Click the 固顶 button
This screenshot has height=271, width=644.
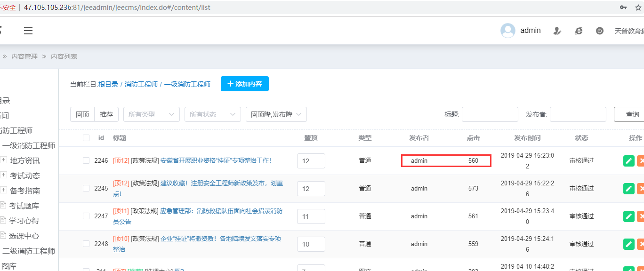[82, 114]
